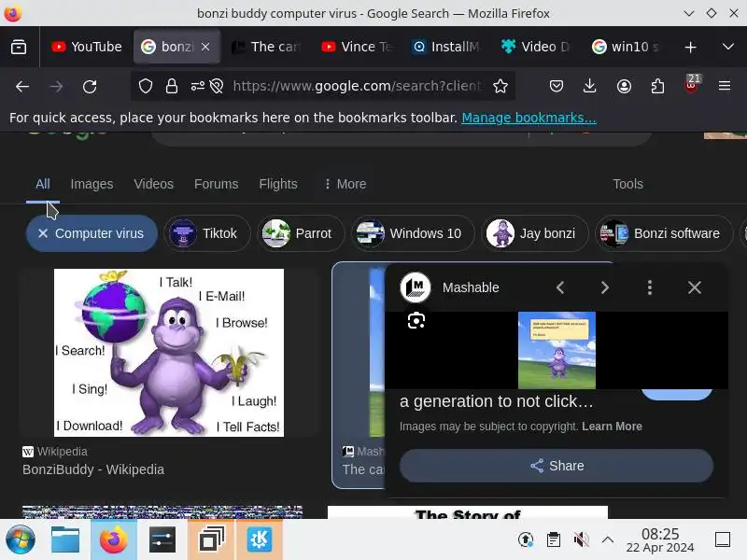
Task: Select the Flights search tab
Action: coord(278,184)
